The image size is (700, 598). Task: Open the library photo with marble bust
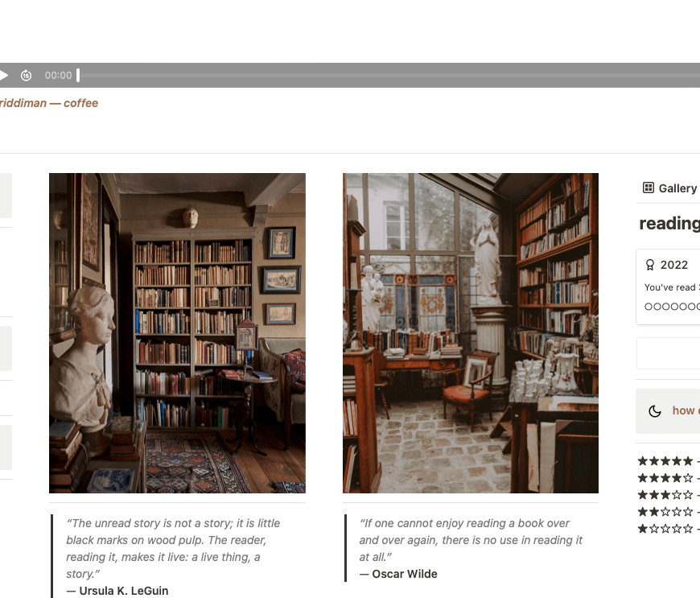coord(177,333)
